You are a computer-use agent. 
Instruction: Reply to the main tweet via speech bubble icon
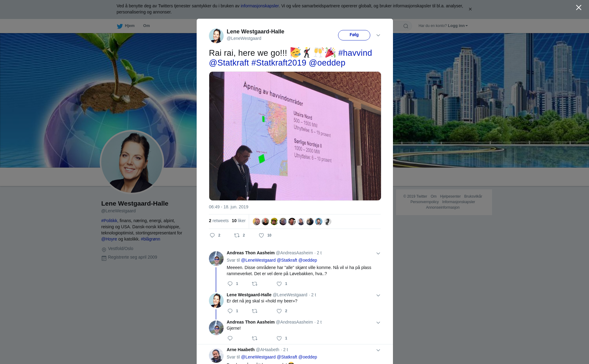pyautogui.click(x=212, y=235)
